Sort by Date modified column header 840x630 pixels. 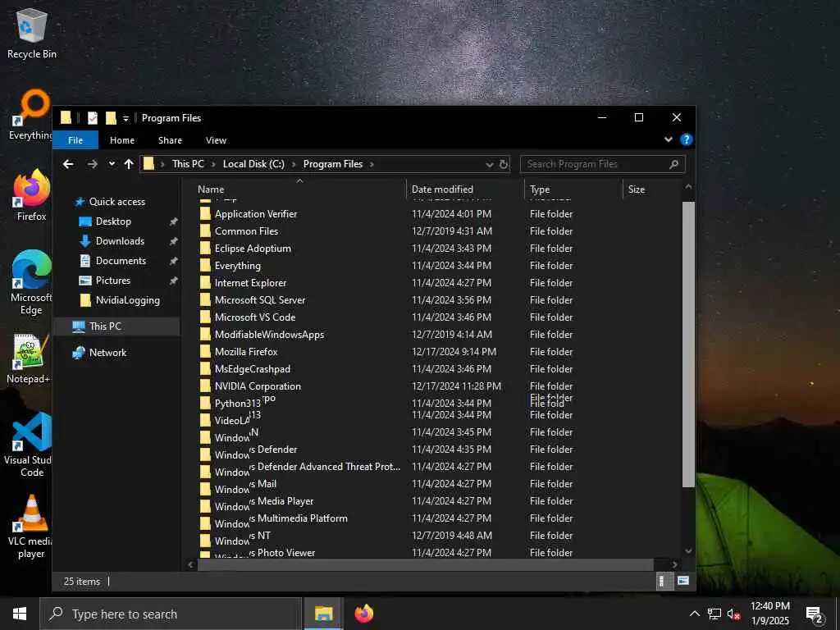click(x=465, y=189)
